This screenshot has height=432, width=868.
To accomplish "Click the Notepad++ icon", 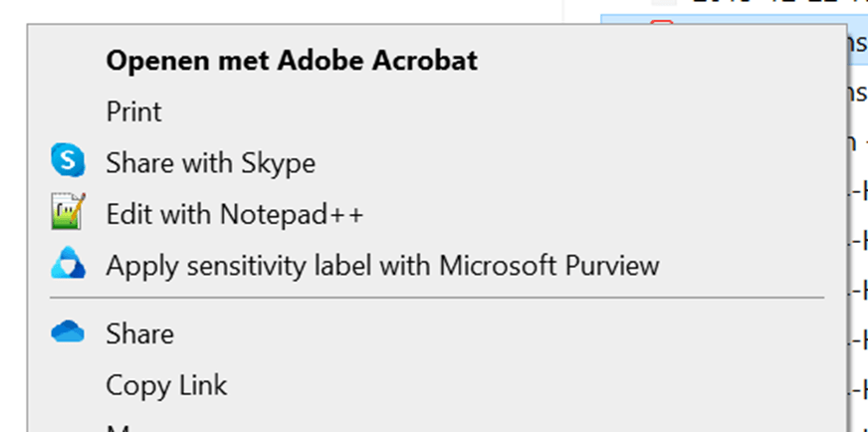I will pyautogui.click(x=69, y=213).
